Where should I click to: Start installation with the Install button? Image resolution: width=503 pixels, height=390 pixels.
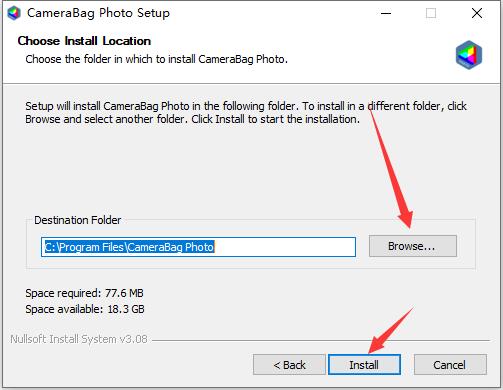point(364,365)
